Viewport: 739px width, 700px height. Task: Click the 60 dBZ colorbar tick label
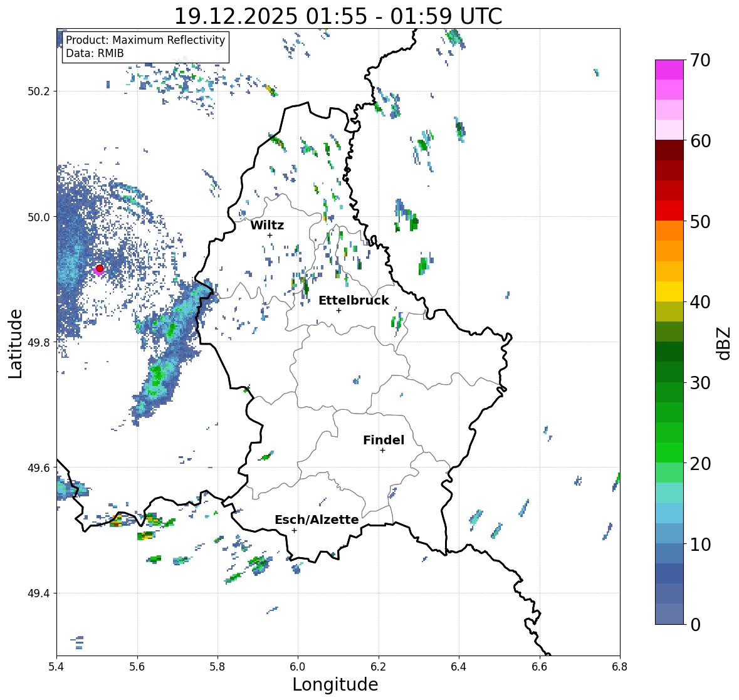tap(700, 141)
